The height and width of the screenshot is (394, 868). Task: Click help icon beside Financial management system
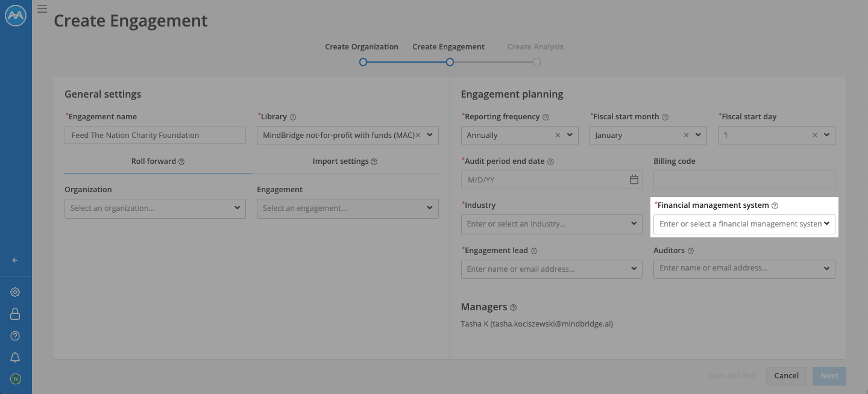[775, 205]
